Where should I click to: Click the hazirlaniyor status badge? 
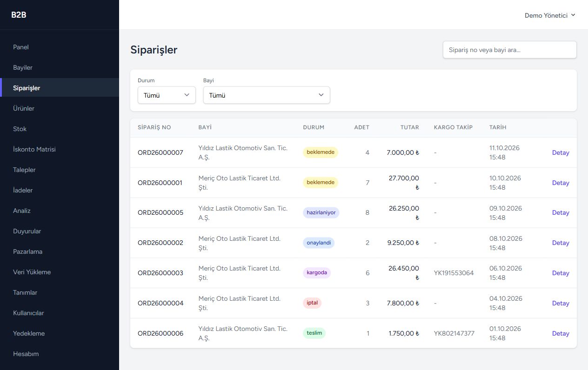(x=321, y=212)
